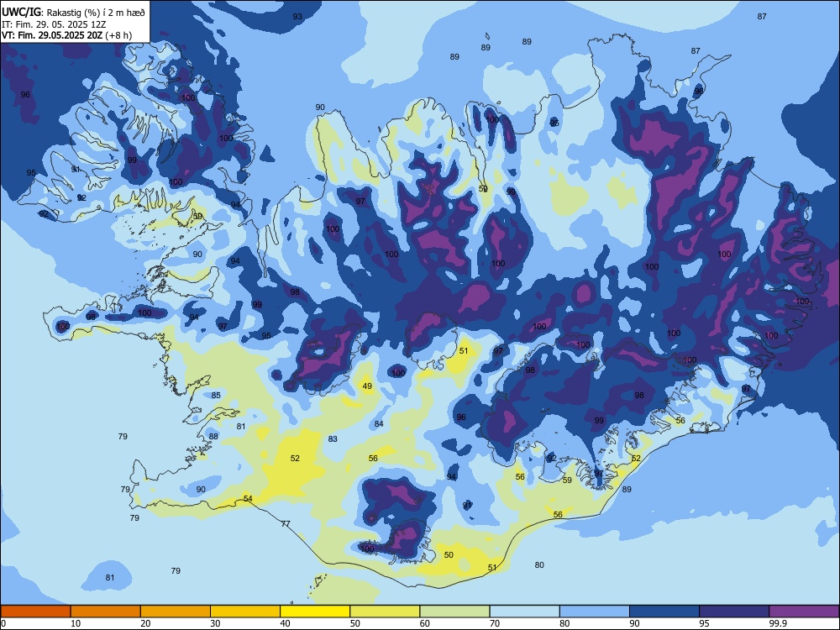Viewport: 840px width, 630px height.
Task: Click the legend tick label 0
Action: point(3,623)
